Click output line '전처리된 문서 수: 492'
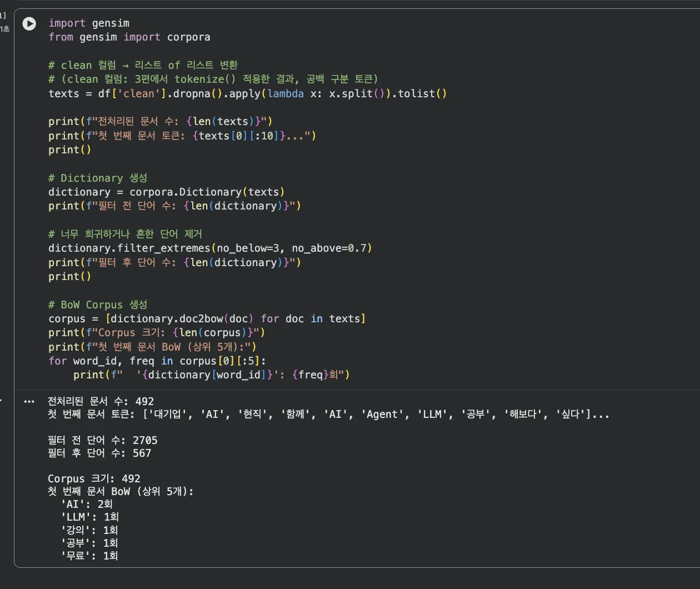The width and height of the screenshot is (700, 589). click(x=101, y=401)
